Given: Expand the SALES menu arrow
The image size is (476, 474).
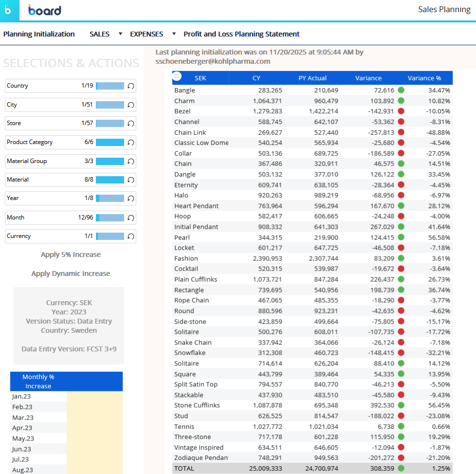Looking at the screenshot, I should click(121, 34).
